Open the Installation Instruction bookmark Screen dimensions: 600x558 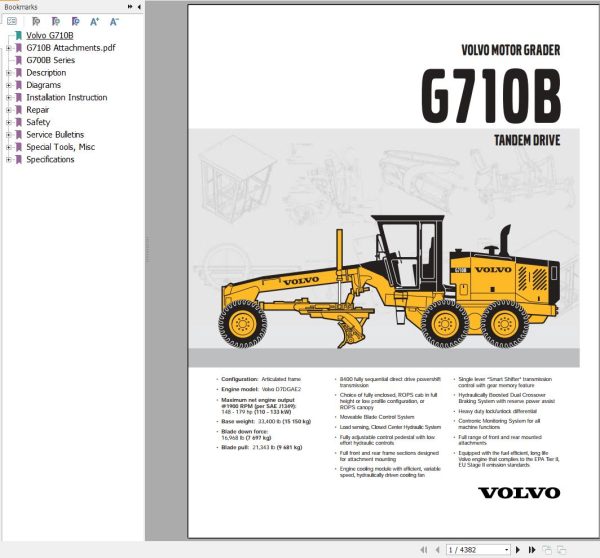[x=67, y=98]
